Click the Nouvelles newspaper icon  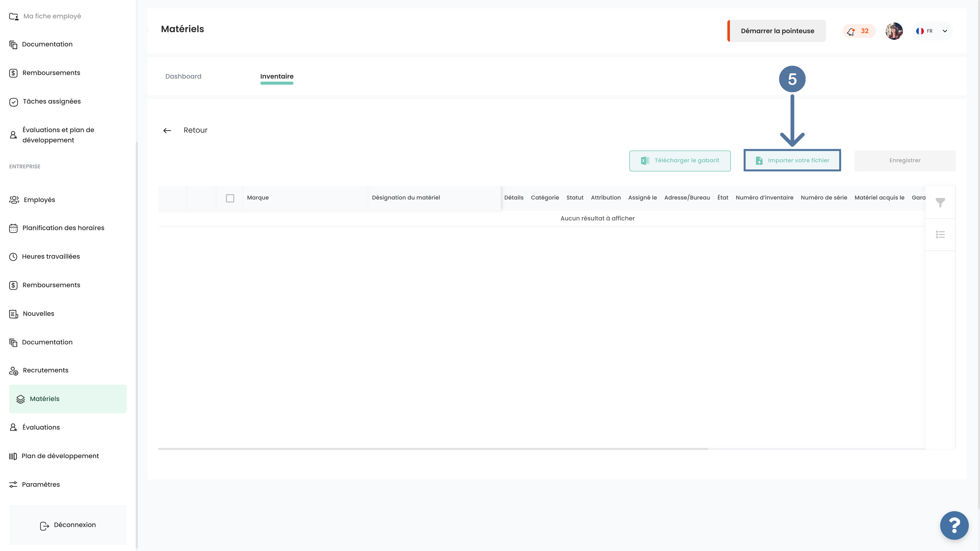pos(14,314)
